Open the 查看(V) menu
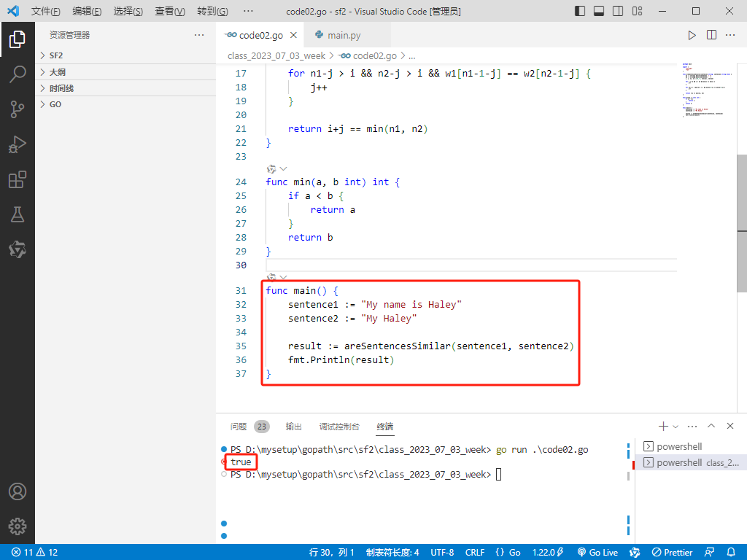This screenshot has width=747, height=560. pyautogui.click(x=170, y=11)
